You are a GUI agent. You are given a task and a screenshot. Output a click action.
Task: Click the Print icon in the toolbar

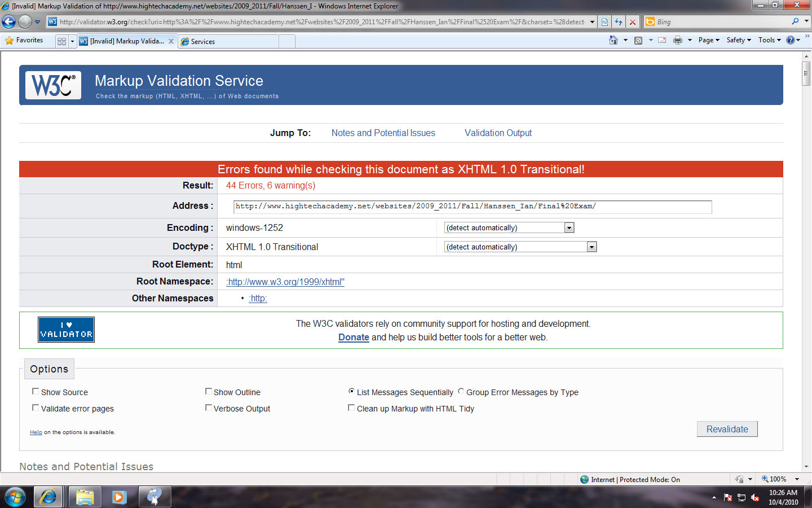point(678,40)
